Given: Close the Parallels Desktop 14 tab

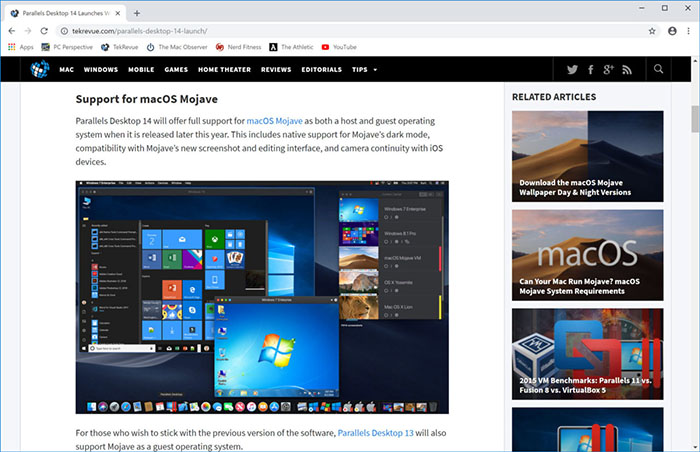Looking at the screenshot, I should (117, 13).
